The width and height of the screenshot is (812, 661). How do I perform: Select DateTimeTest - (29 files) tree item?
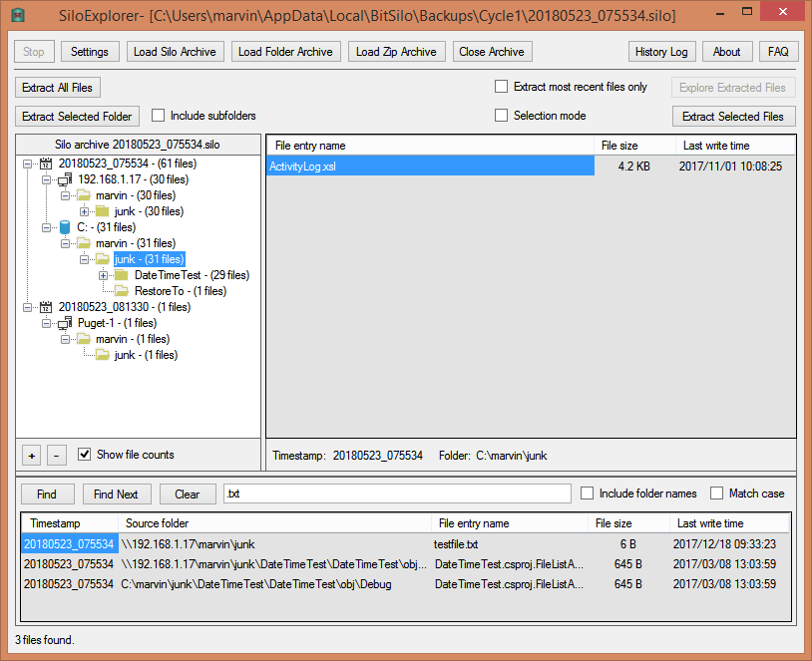pos(192,275)
